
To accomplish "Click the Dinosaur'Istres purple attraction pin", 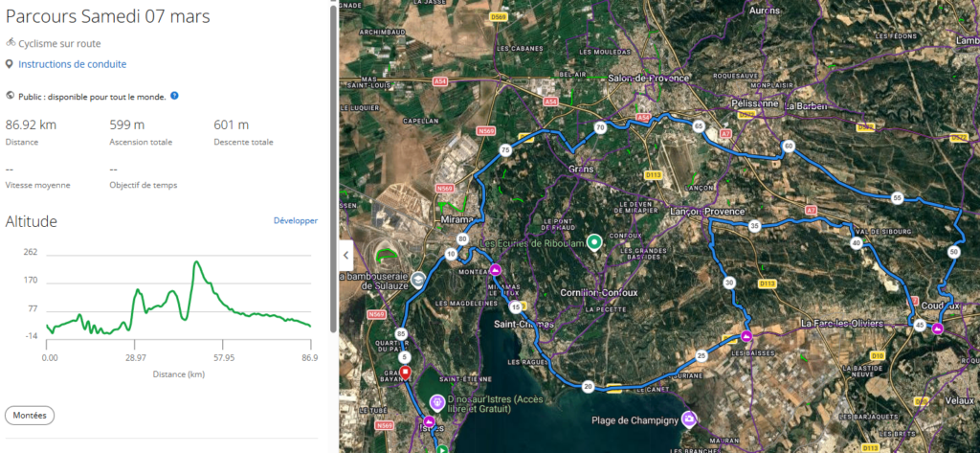I will (437, 401).
